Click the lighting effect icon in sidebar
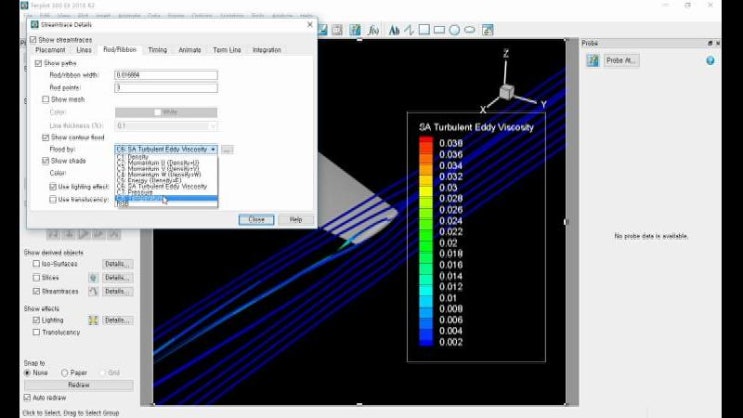 point(93,320)
